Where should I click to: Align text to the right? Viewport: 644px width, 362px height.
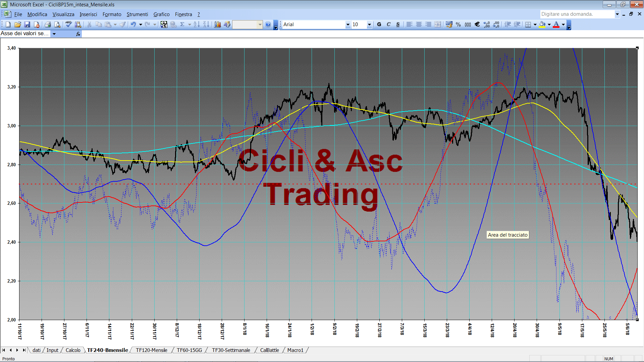(428, 24)
